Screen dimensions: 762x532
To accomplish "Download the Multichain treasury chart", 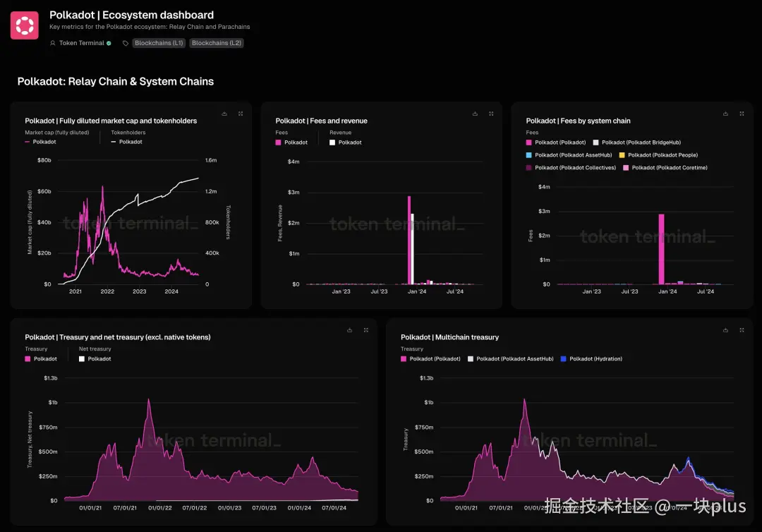I will click(725, 330).
